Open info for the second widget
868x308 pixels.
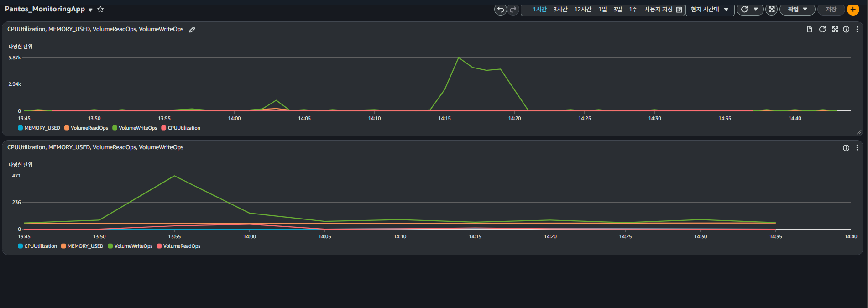[846, 148]
